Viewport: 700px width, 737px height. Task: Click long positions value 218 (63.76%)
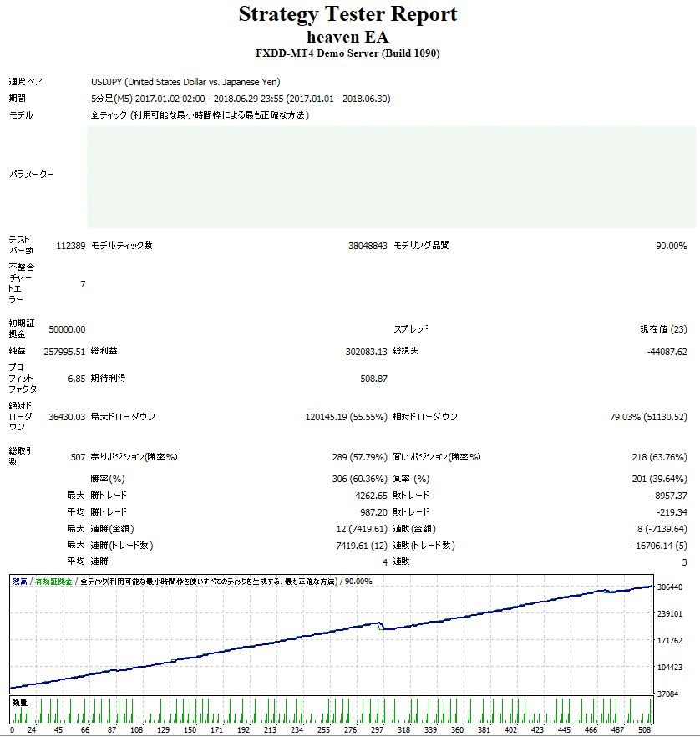tap(660, 457)
